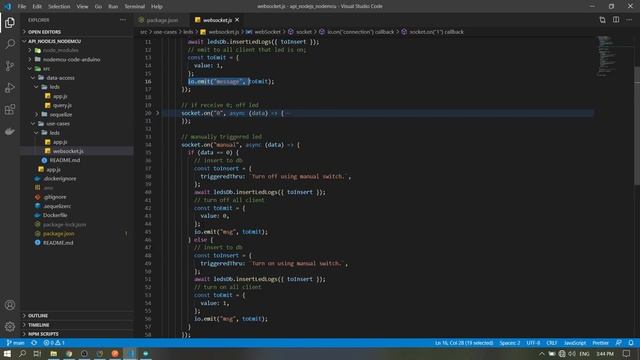Change indentation via Spaces: 2
The height and width of the screenshot is (360, 640).
pyautogui.click(x=510, y=343)
